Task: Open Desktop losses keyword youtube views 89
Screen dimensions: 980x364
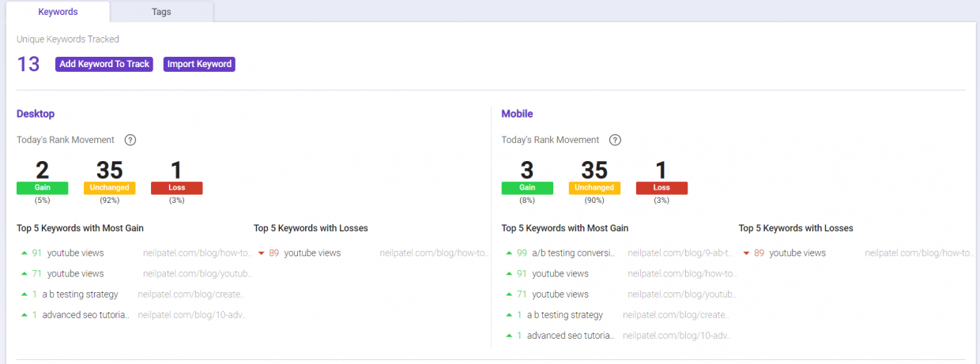Action: 312,253
